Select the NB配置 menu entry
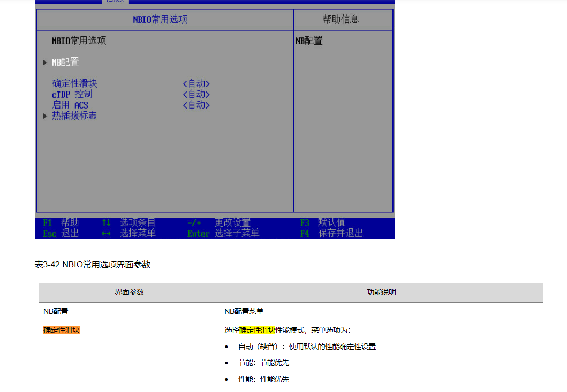This screenshot has height=392, width=567. click(x=65, y=63)
